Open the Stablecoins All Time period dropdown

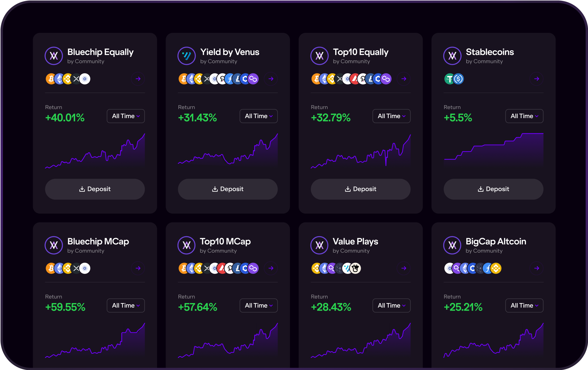(524, 116)
